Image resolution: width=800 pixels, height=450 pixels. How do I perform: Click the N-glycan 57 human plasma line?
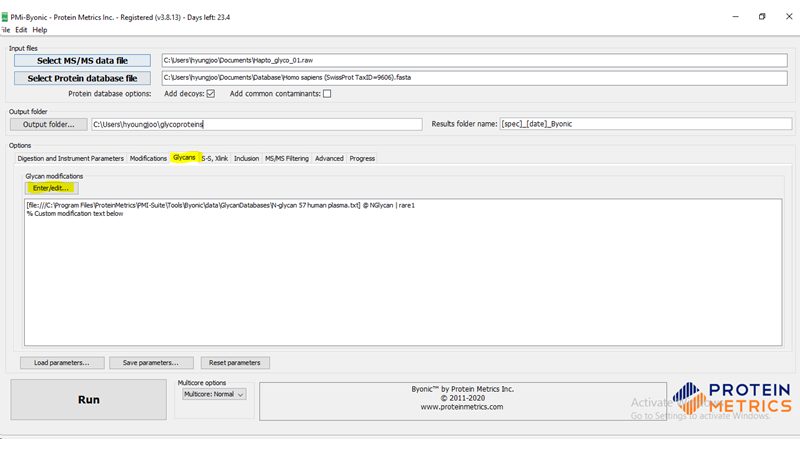[220, 206]
